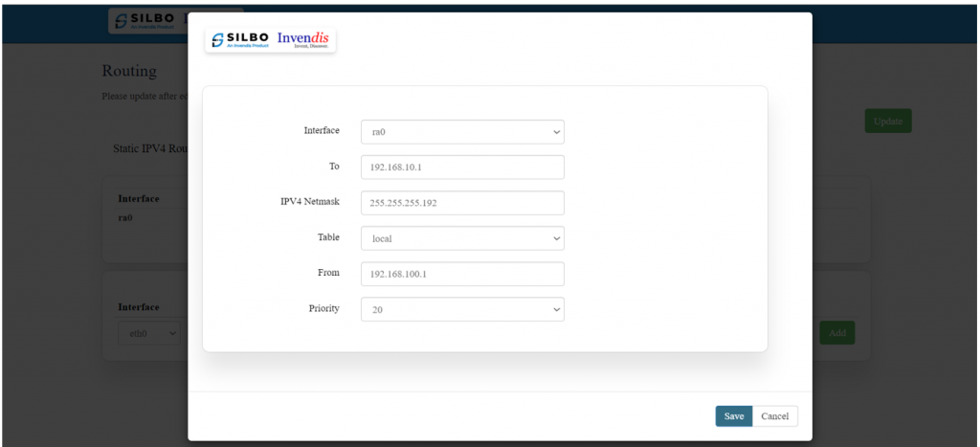The image size is (980, 447).
Task: Focus the To field containing 192.168.10.1
Action: 462,168
